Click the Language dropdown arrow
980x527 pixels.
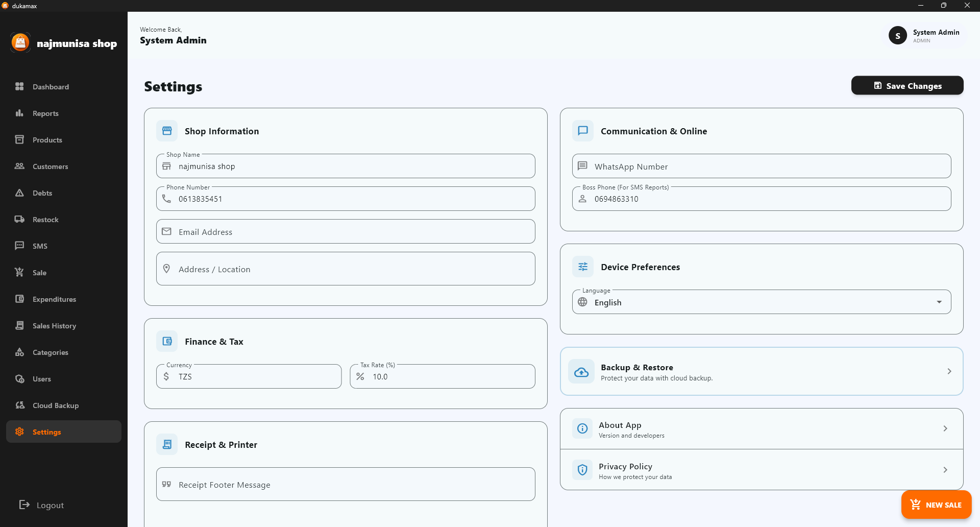(x=939, y=302)
